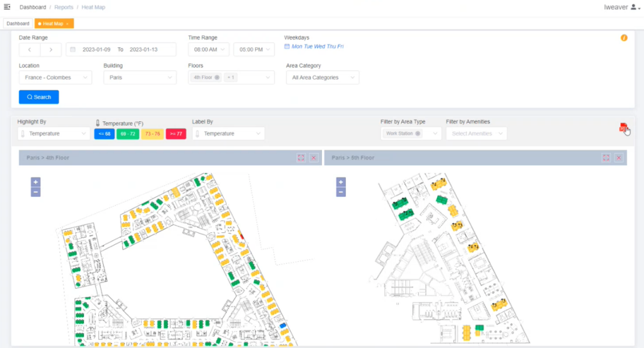Collapse the sidebar menu hamburger icon
644x348 pixels.
7,7
